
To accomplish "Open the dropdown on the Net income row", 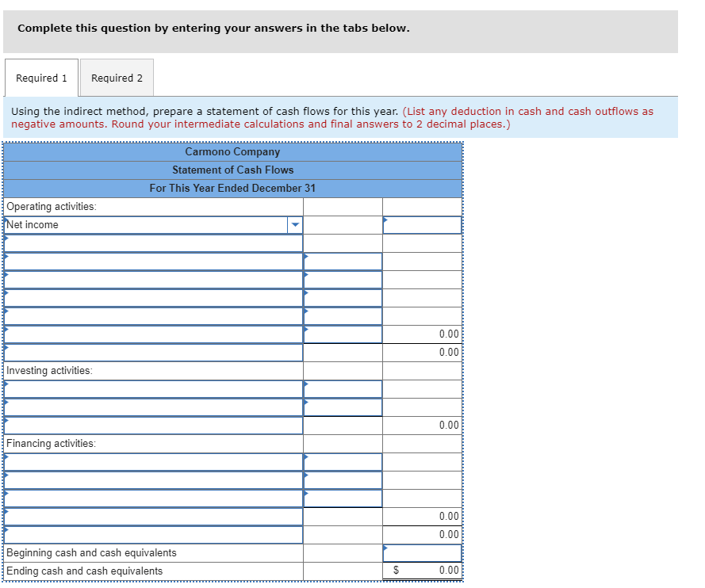I will 294,224.
